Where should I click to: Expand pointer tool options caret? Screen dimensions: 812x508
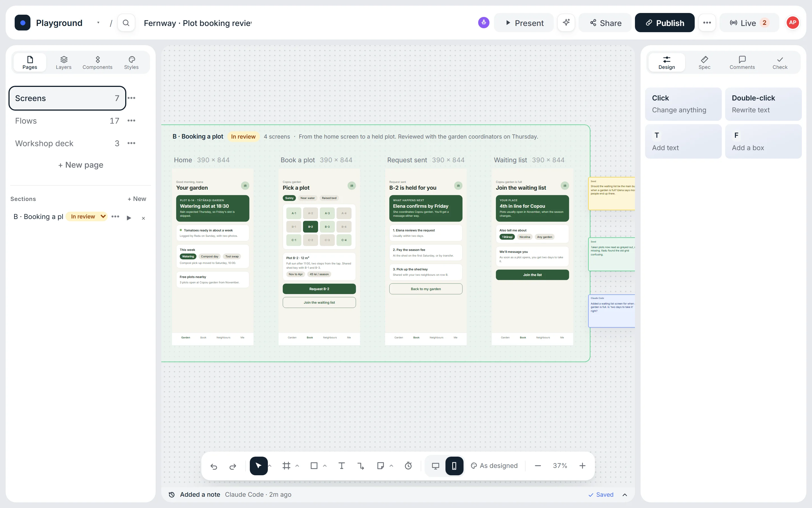(270, 466)
